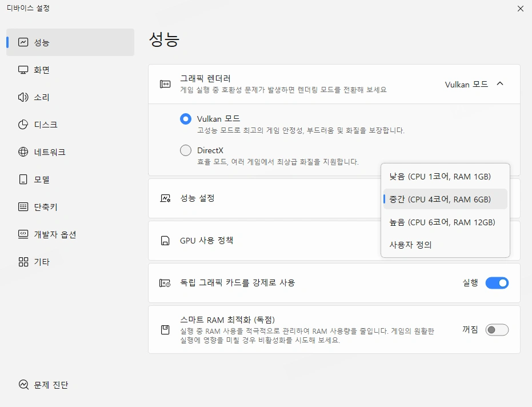Turn off 독립 그래픽 카드 강제 사용 switch
The image size is (532, 407).
497,283
